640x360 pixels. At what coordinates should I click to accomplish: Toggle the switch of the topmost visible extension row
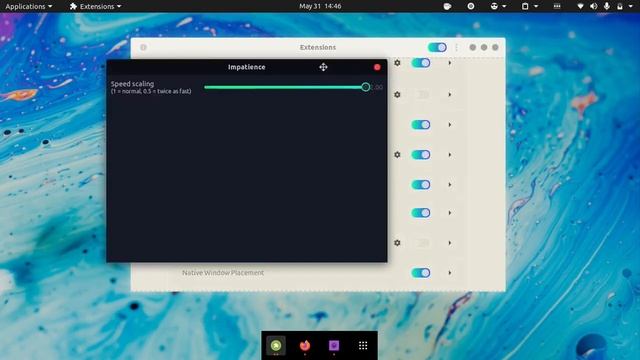421,63
